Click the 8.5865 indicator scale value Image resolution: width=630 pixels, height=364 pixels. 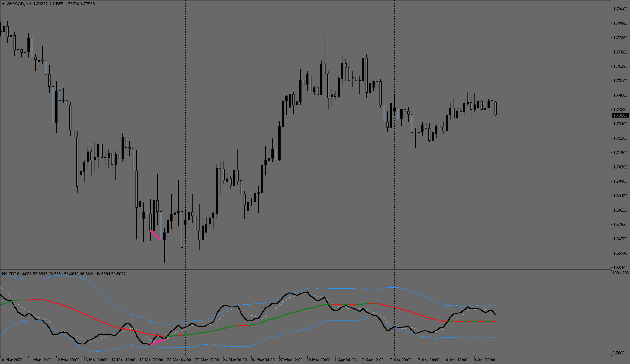pyautogui.click(x=618, y=353)
